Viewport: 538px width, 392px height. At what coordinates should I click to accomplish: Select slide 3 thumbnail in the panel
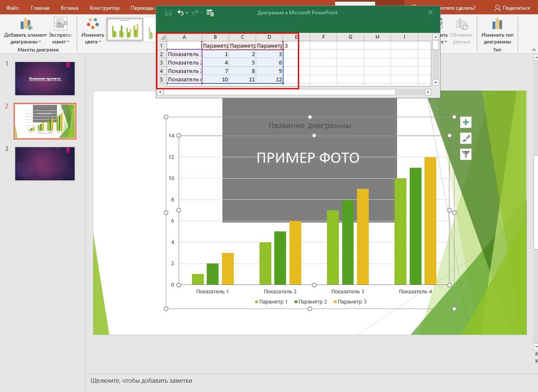pos(45,164)
